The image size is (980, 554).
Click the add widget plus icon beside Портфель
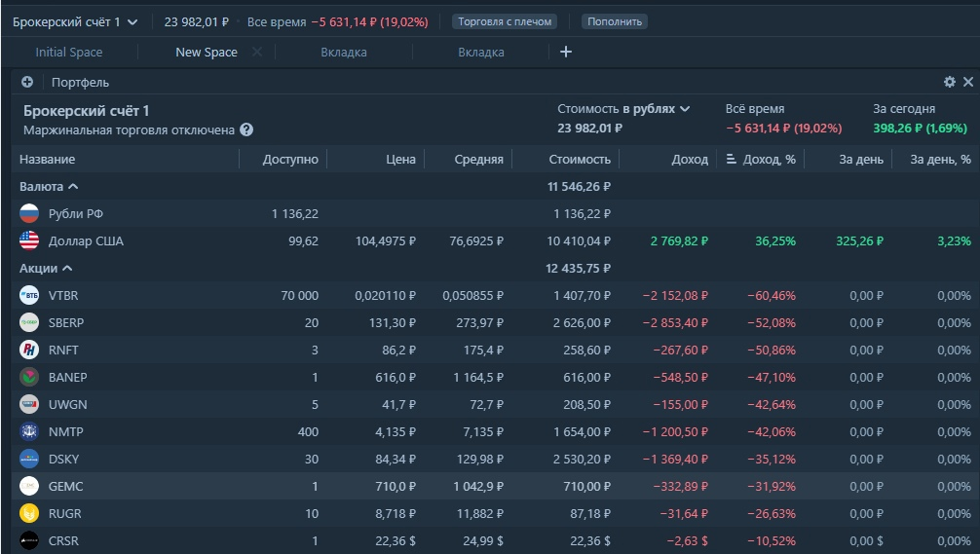point(27,83)
